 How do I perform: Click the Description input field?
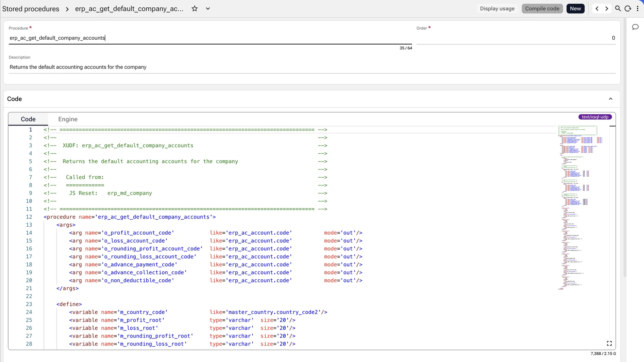312,67
